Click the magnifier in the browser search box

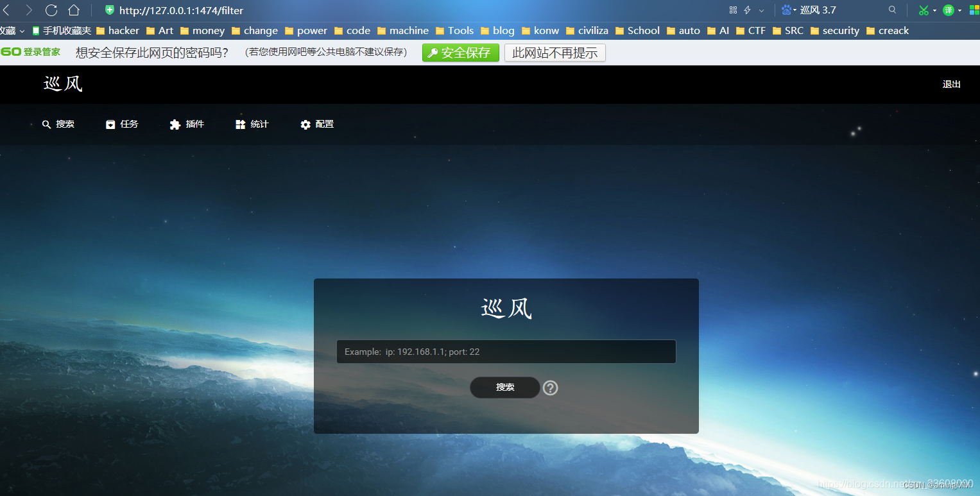892,10
